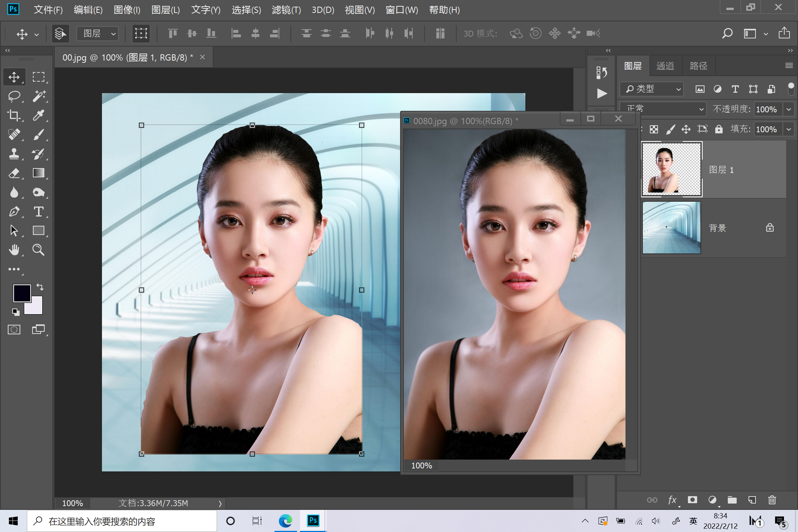Select the Zoom tool

[x=38, y=250]
